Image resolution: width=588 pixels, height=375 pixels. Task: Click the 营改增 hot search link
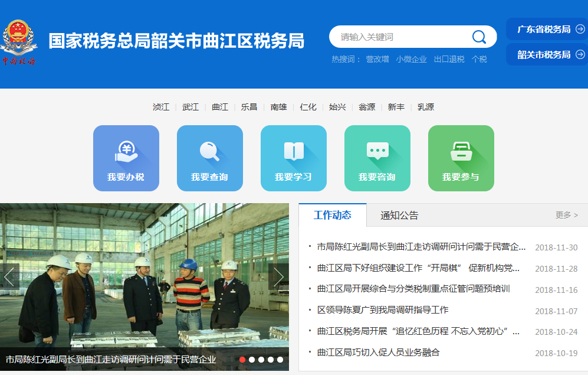tap(377, 59)
